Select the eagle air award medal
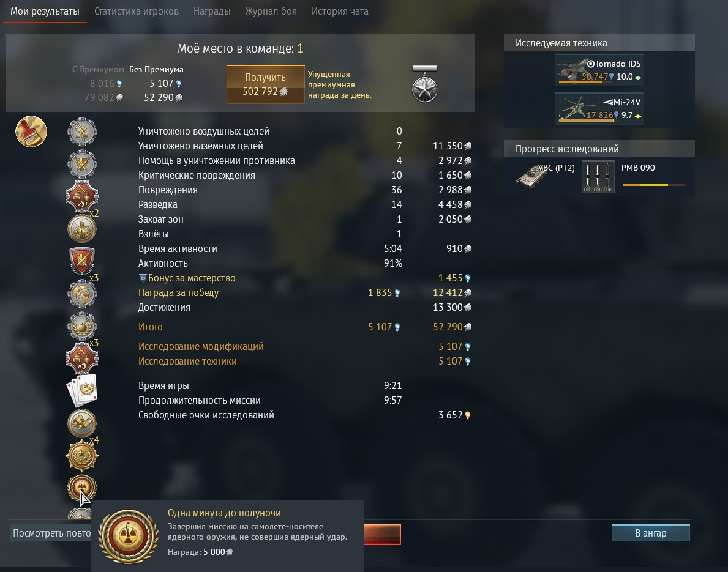 [82, 132]
